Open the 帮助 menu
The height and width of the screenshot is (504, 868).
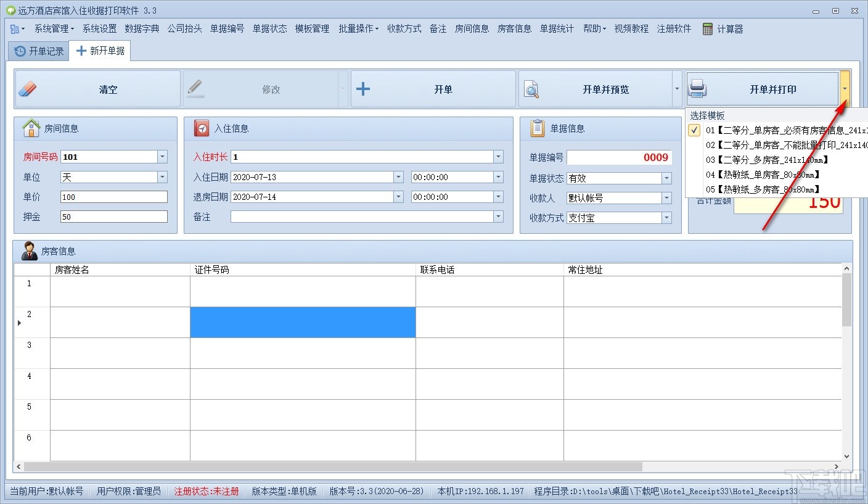tap(594, 28)
